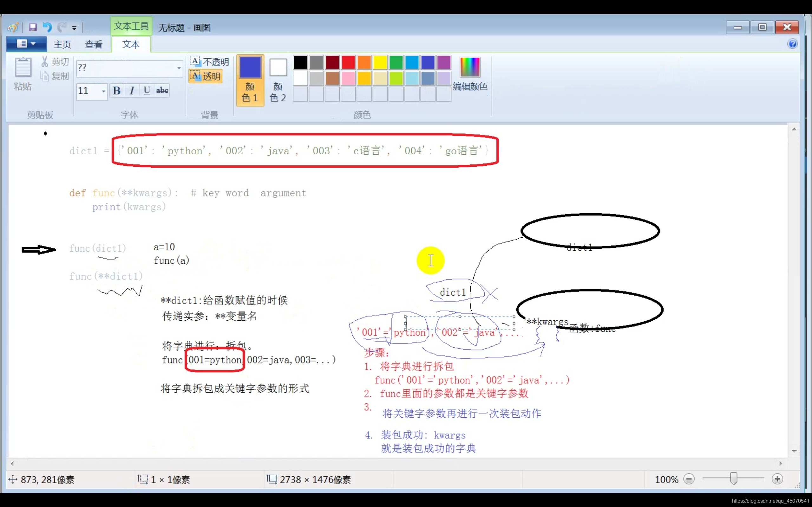The width and height of the screenshot is (812, 507).
Task: Click the Save icon in quick access toolbar
Action: point(33,27)
